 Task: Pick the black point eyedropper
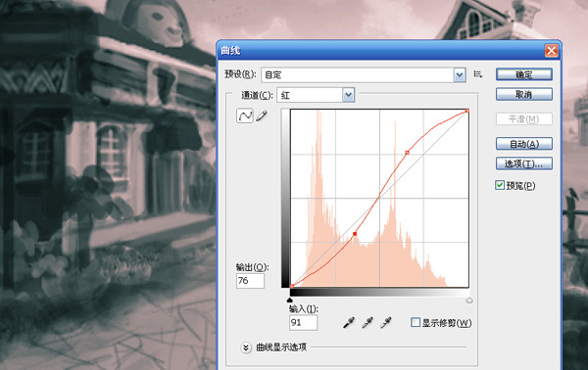click(x=349, y=322)
